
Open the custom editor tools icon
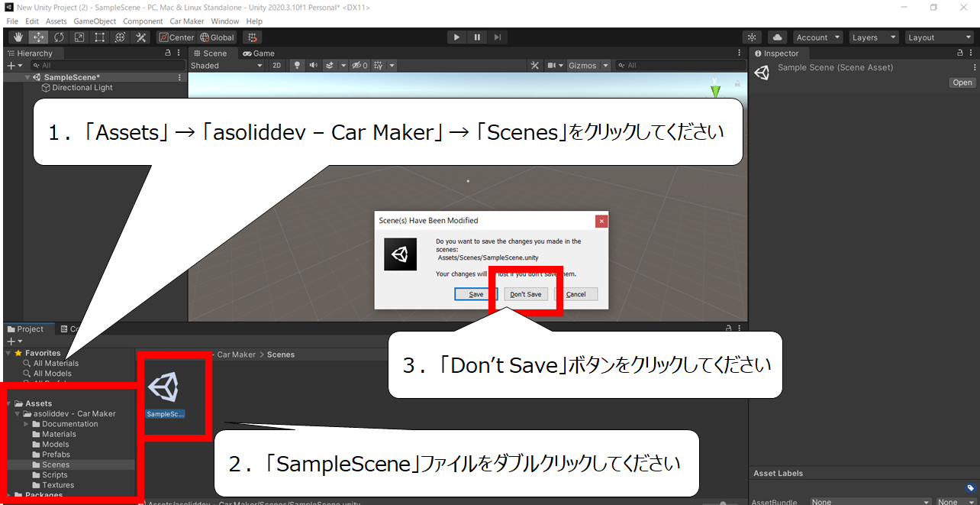(141, 37)
